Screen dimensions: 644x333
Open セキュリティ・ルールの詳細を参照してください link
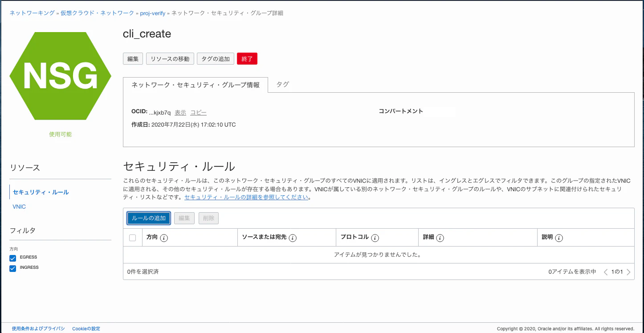point(246,197)
